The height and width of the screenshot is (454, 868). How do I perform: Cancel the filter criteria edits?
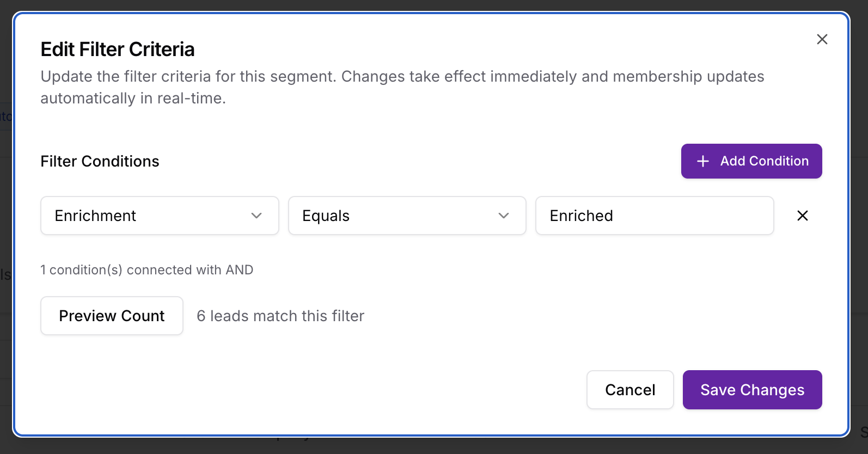click(629, 390)
